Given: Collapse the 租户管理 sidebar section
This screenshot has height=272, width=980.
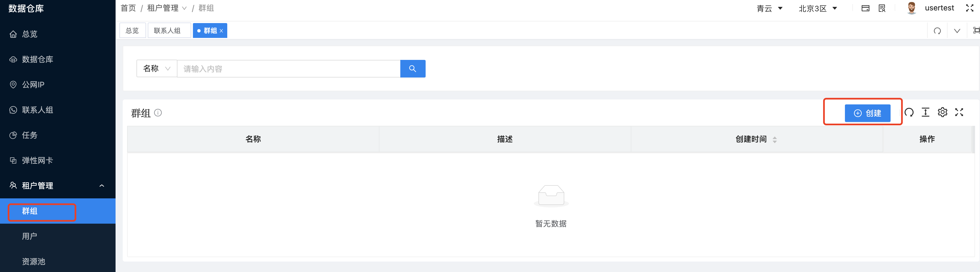Looking at the screenshot, I should click(x=102, y=185).
